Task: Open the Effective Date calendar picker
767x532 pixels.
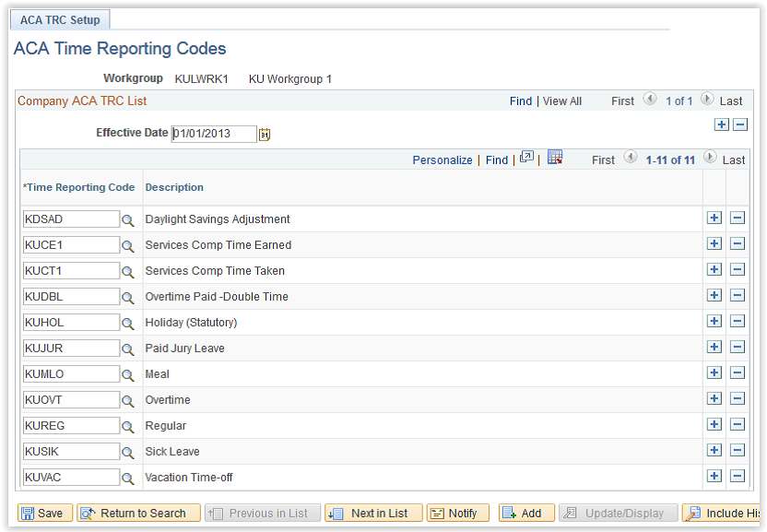Action: [x=266, y=134]
